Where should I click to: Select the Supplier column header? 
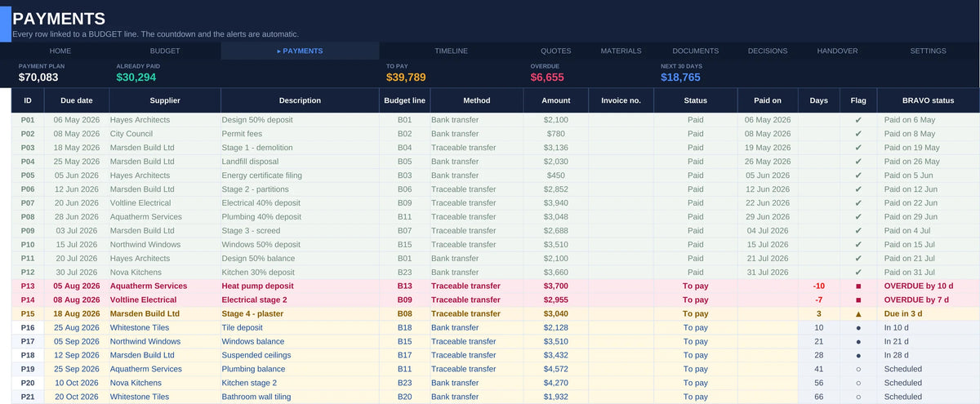tap(165, 100)
